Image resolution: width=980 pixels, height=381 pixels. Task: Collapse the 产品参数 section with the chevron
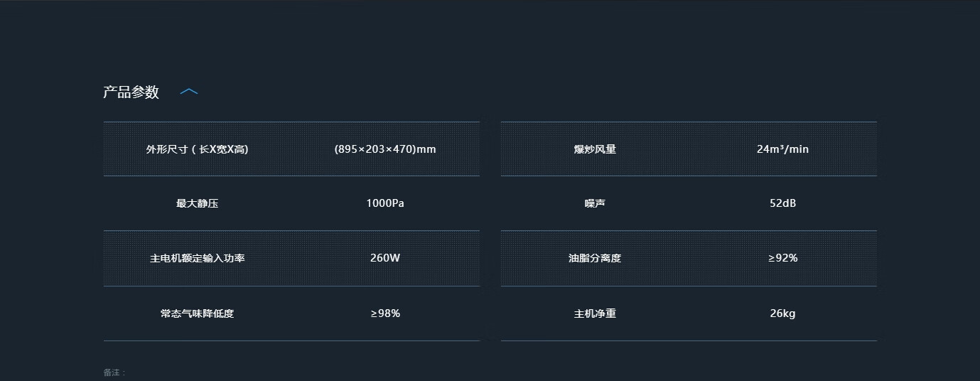[189, 92]
